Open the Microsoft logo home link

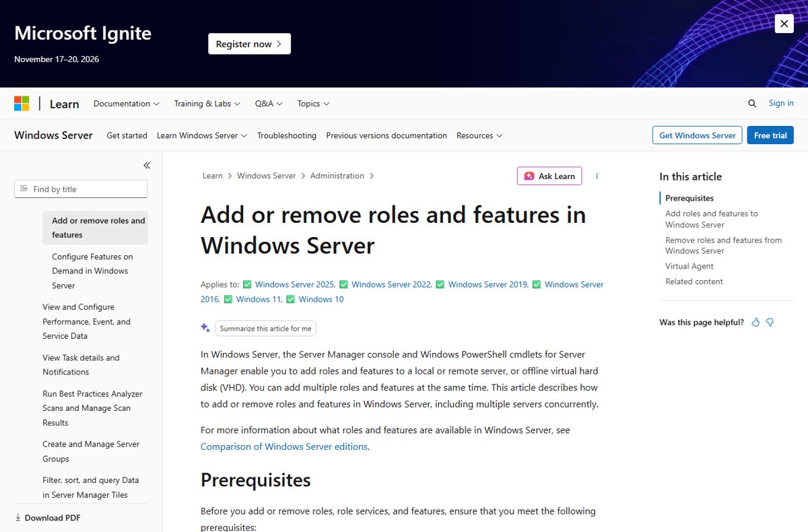pos(22,104)
